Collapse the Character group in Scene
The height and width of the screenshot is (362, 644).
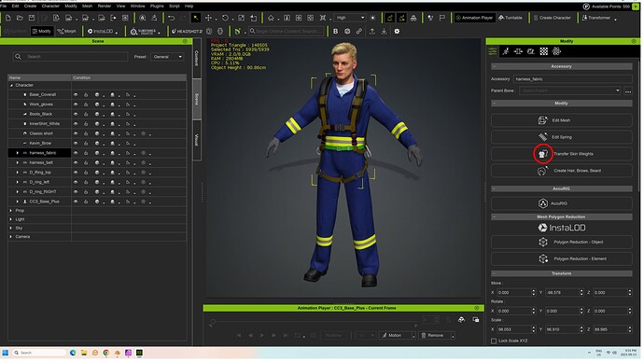[11, 86]
